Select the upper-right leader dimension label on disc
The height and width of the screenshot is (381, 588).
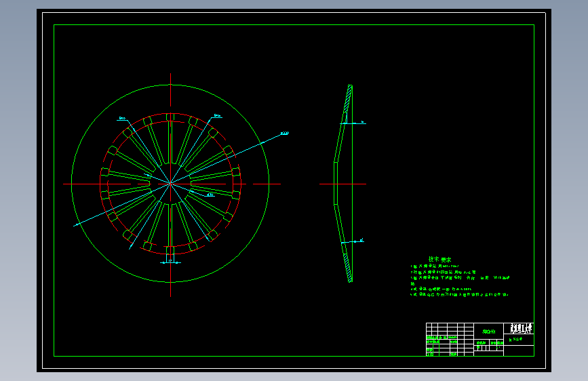[x=217, y=115]
